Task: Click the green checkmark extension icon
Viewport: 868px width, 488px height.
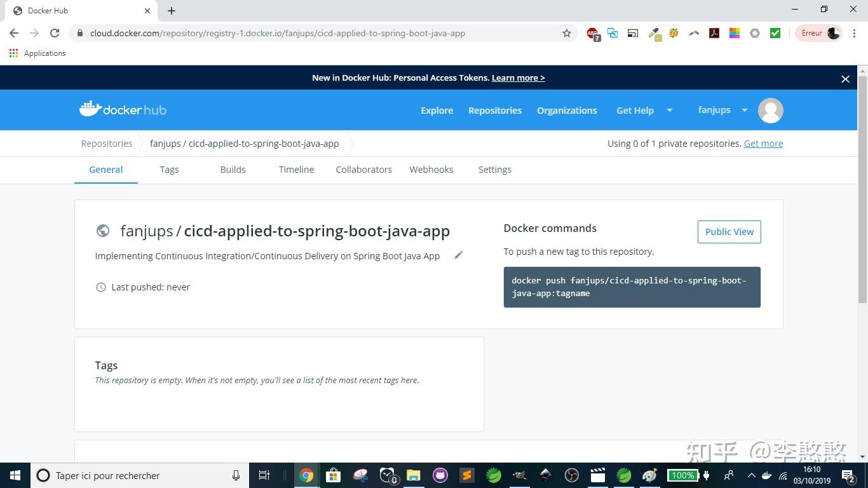Action: (x=775, y=33)
